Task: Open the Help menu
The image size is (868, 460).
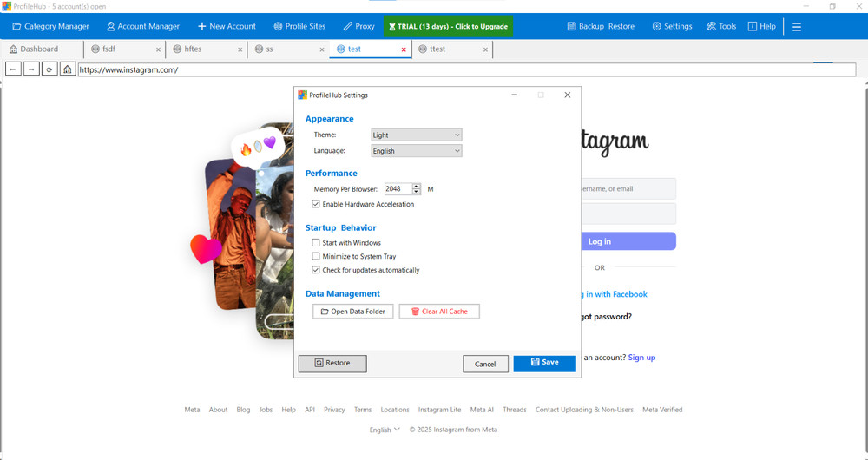Action: (x=762, y=26)
